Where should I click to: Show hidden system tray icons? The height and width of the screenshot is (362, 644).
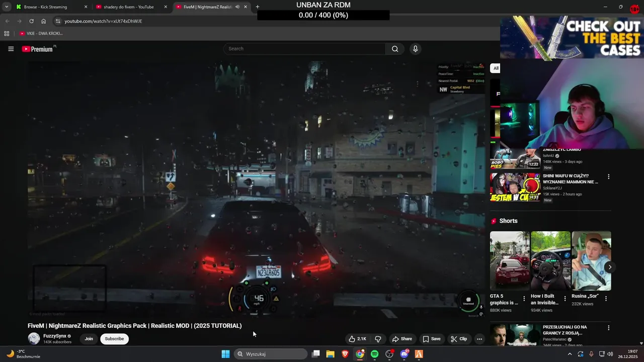pos(570,354)
